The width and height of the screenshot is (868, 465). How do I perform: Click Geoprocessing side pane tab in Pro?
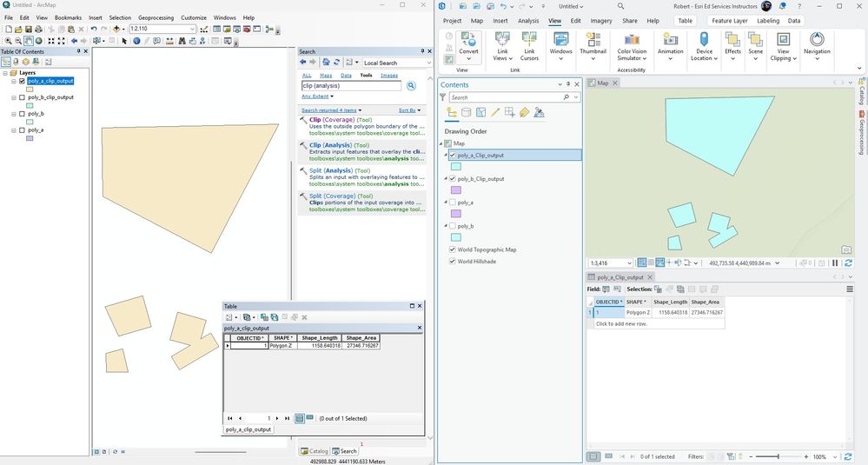(862, 132)
